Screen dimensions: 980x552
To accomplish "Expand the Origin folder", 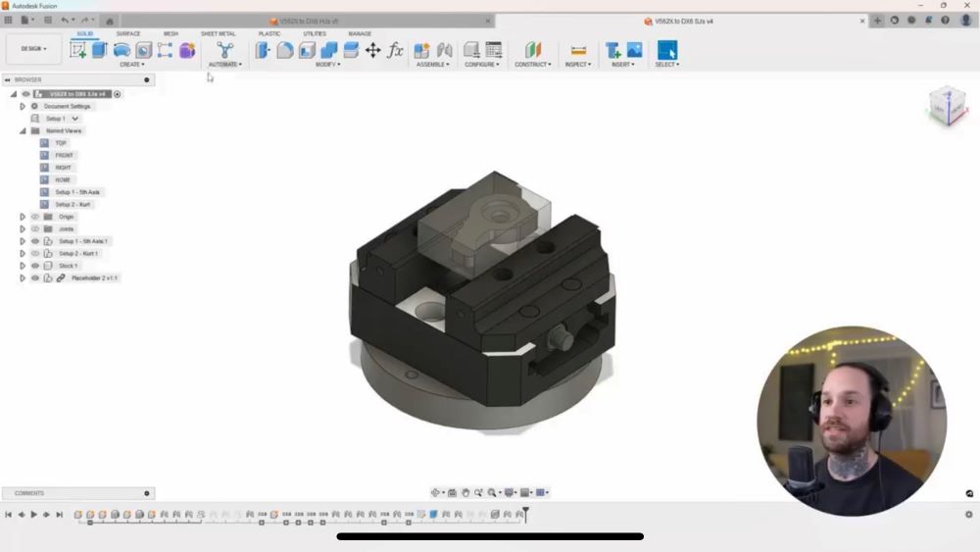I will click(23, 217).
